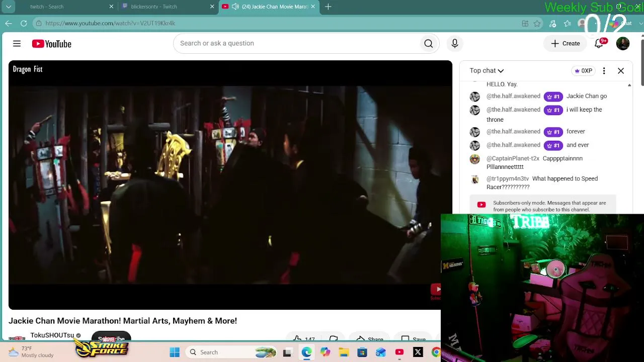644x362 pixels.
Task: Switch to the 'blickersontv - Twitch' tab
Action: pyautogui.click(x=169, y=7)
